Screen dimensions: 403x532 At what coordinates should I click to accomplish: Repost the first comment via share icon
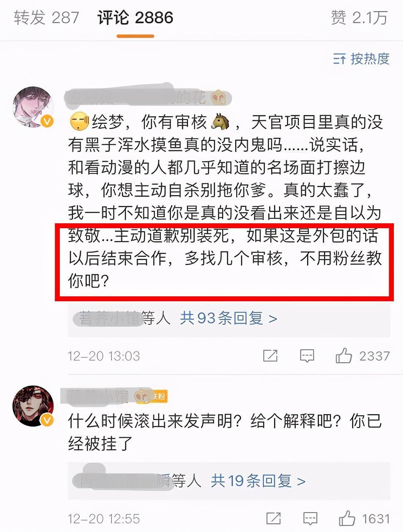tap(270, 356)
